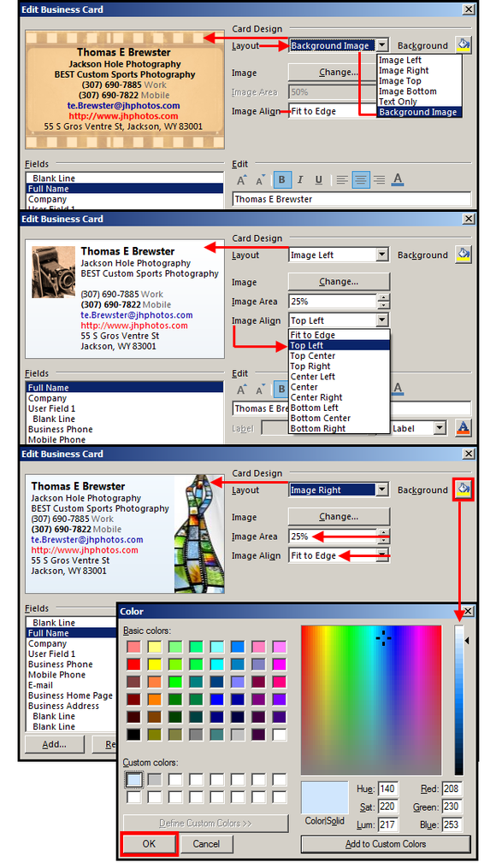Select Business Home Page in Fields list
Viewport: 496px width, 868px height.
pyautogui.click(x=72, y=695)
